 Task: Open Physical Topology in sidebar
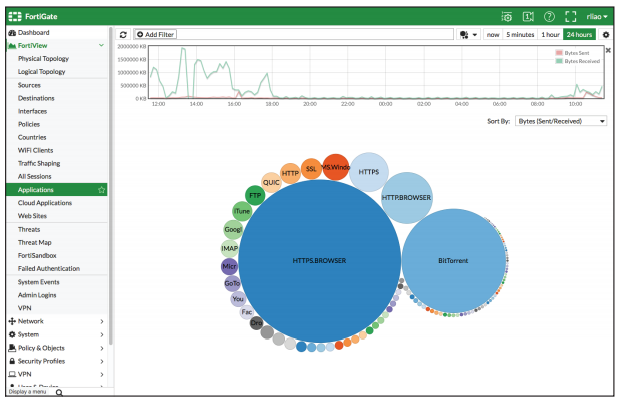43,58
